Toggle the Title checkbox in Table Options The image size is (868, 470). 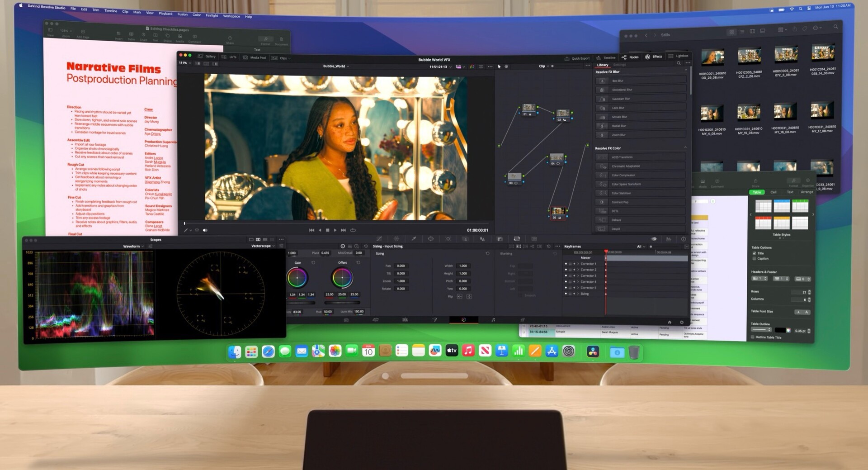[x=754, y=253]
